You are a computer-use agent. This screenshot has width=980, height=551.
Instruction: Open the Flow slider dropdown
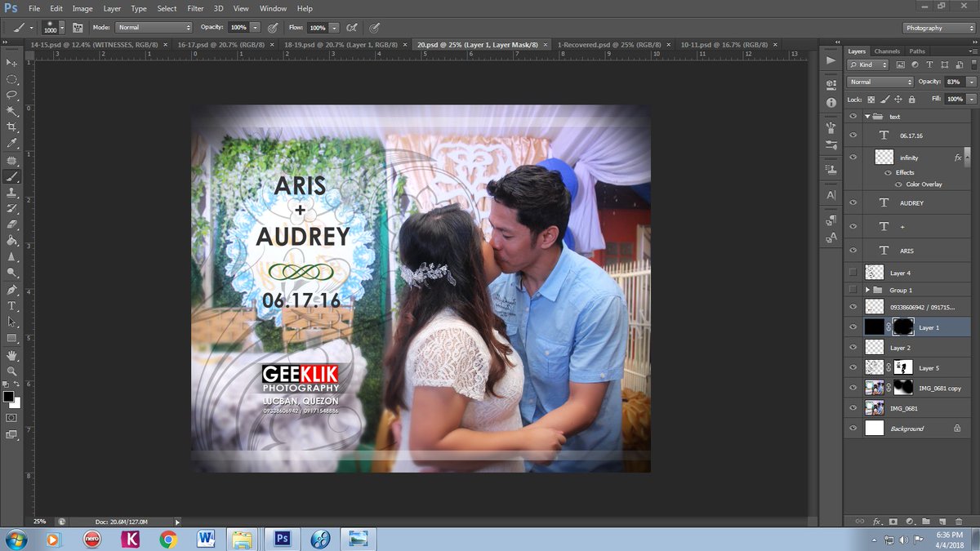(335, 27)
